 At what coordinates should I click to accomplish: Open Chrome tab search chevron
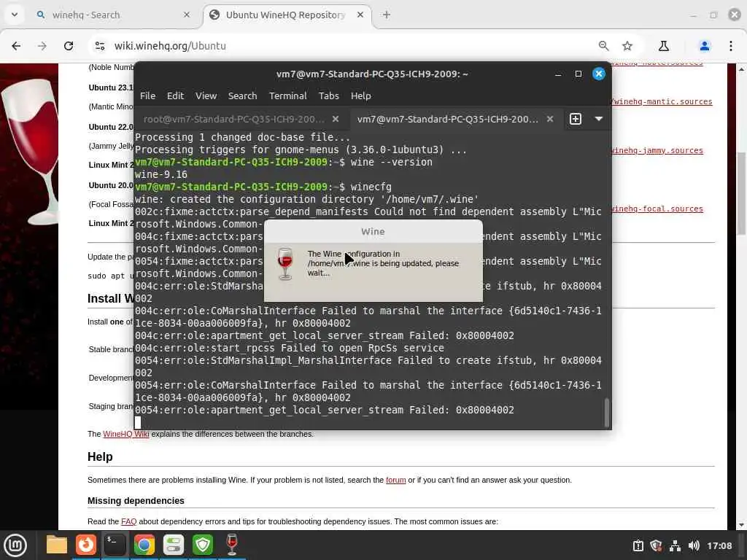coord(15,15)
